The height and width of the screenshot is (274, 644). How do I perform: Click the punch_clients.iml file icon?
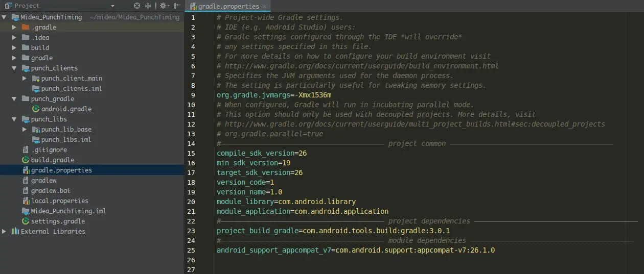tap(36, 88)
